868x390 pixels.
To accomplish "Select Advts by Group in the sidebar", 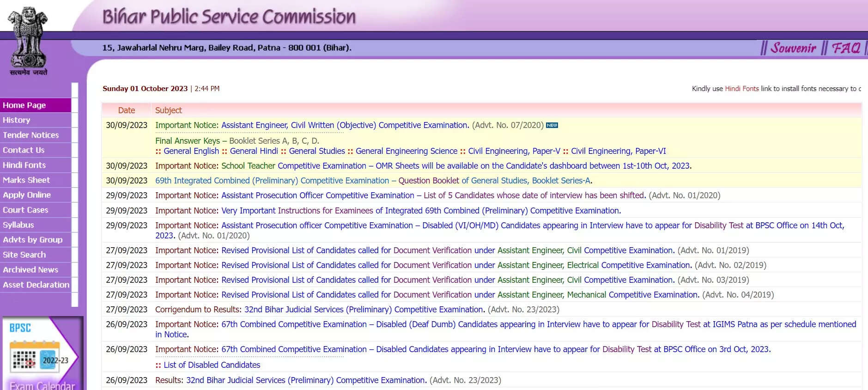I will [36, 240].
